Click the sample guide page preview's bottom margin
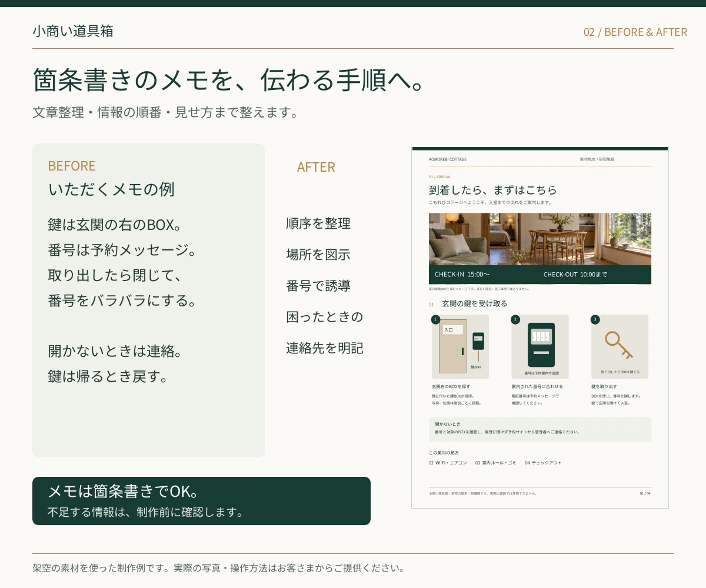This screenshot has width=706, height=588. [540, 503]
